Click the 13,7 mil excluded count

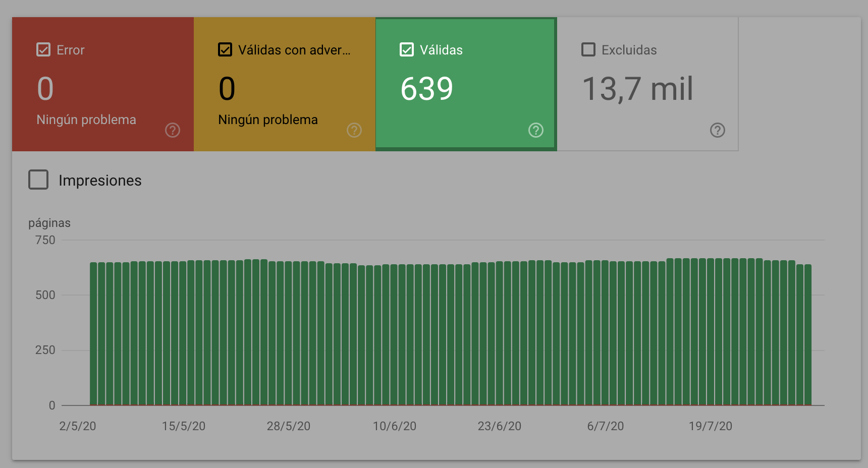pyautogui.click(x=638, y=89)
